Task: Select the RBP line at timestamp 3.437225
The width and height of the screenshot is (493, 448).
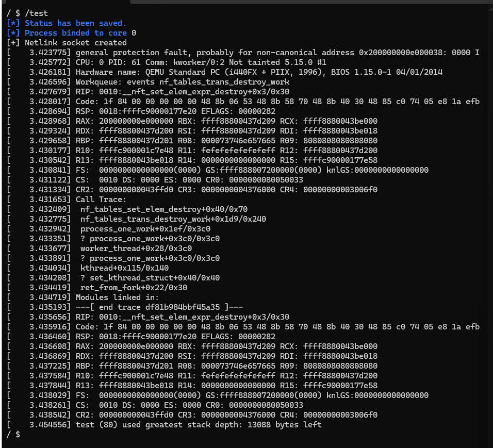Action: tap(192, 366)
